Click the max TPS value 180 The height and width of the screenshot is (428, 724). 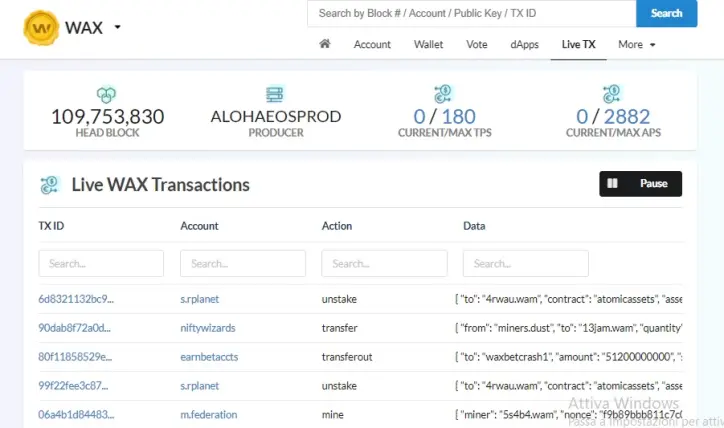pyautogui.click(x=458, y=116)
